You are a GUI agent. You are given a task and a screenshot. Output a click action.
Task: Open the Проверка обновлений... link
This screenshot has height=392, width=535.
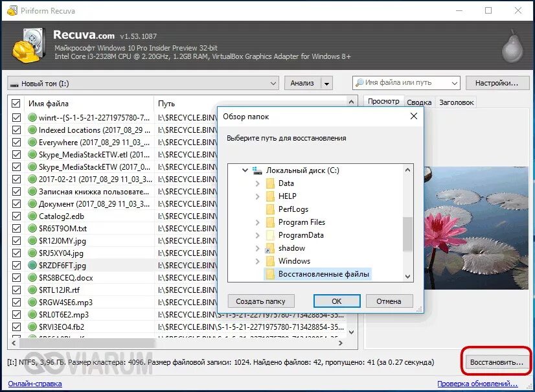[x=477, y=384]
